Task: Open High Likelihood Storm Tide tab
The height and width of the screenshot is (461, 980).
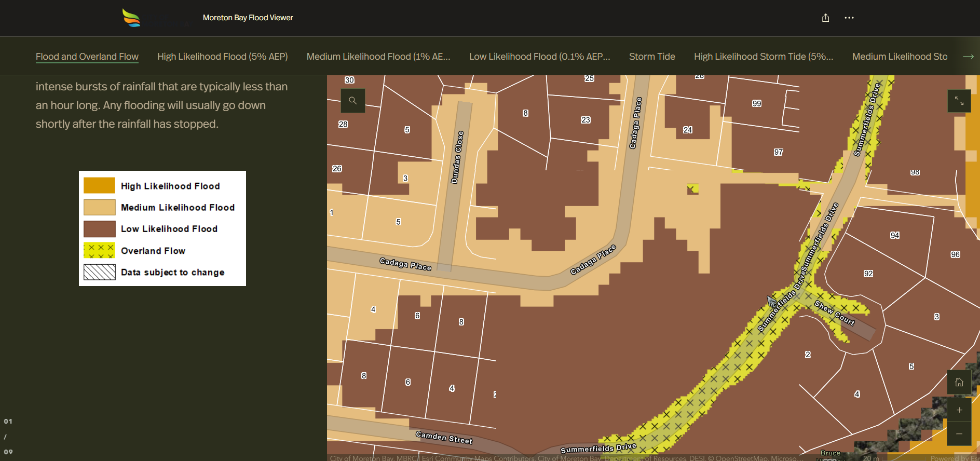Action: point(763,57)
